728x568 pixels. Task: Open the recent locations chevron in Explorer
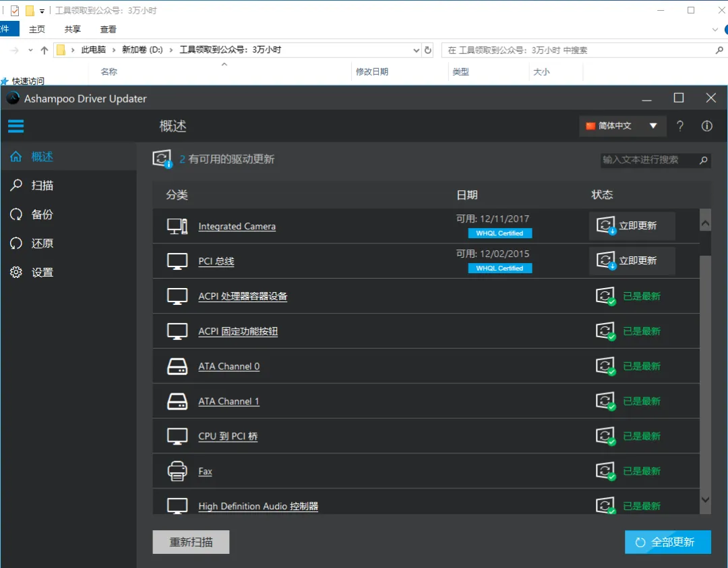pos(30,50)
